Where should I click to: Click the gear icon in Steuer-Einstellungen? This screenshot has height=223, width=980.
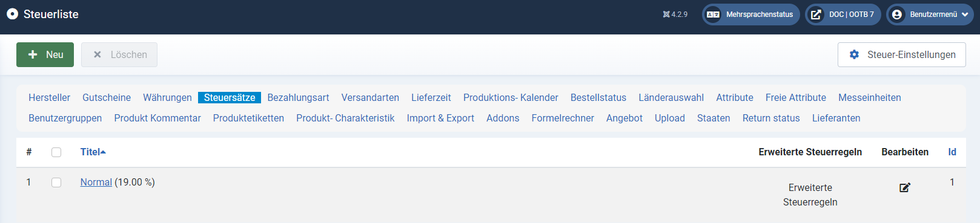[x=854, y=54]
